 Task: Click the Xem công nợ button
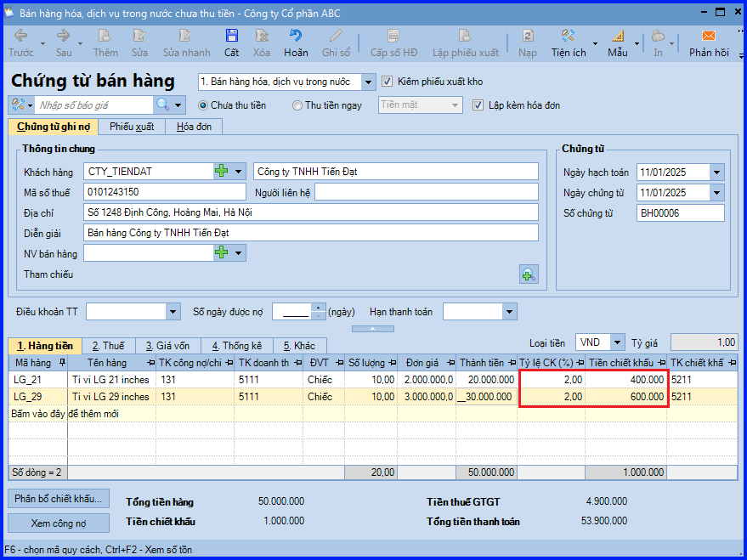tap(59, 523)
